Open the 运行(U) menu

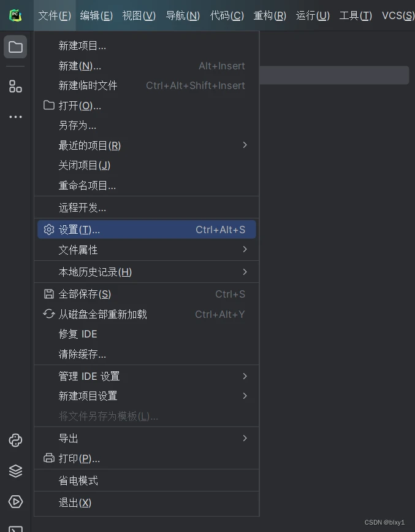pyautogui.click(x=313, y=15)
